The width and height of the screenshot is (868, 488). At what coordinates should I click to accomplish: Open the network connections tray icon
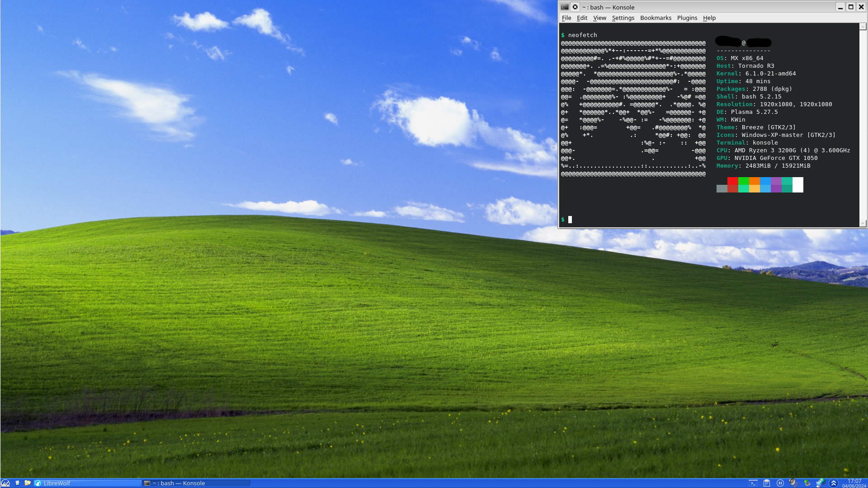point(820,483)
